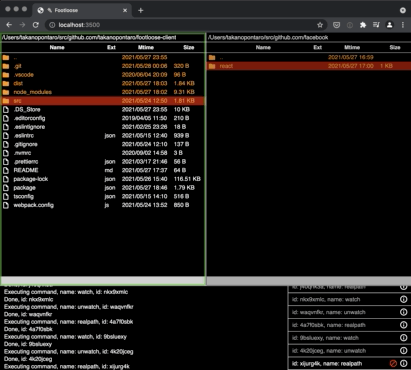Click log line 'Executing command, name: unwatch, id: 4k20jceg'
The width and height of the screenshot is (411, 370).
[68, 352]
